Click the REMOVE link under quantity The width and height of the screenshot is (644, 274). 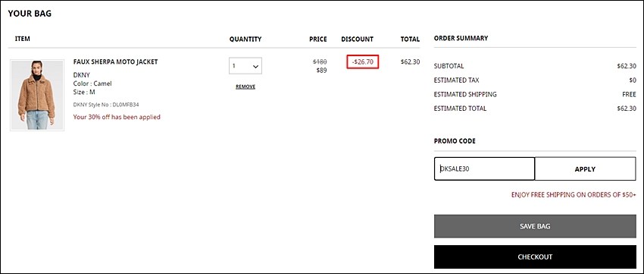point(245,87)
